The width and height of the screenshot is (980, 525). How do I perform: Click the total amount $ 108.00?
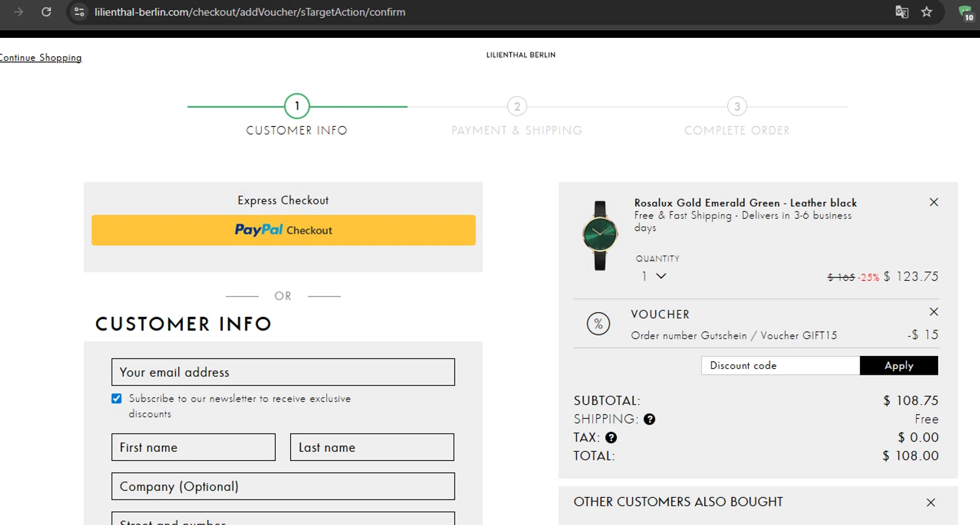911,456
